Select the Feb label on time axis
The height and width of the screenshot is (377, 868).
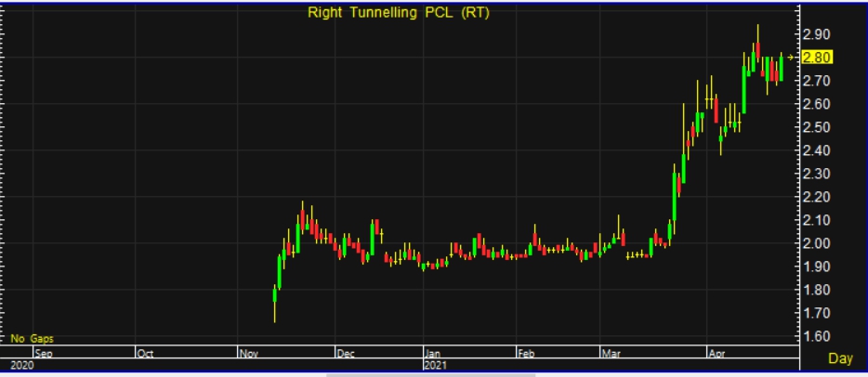pos(528,354)
